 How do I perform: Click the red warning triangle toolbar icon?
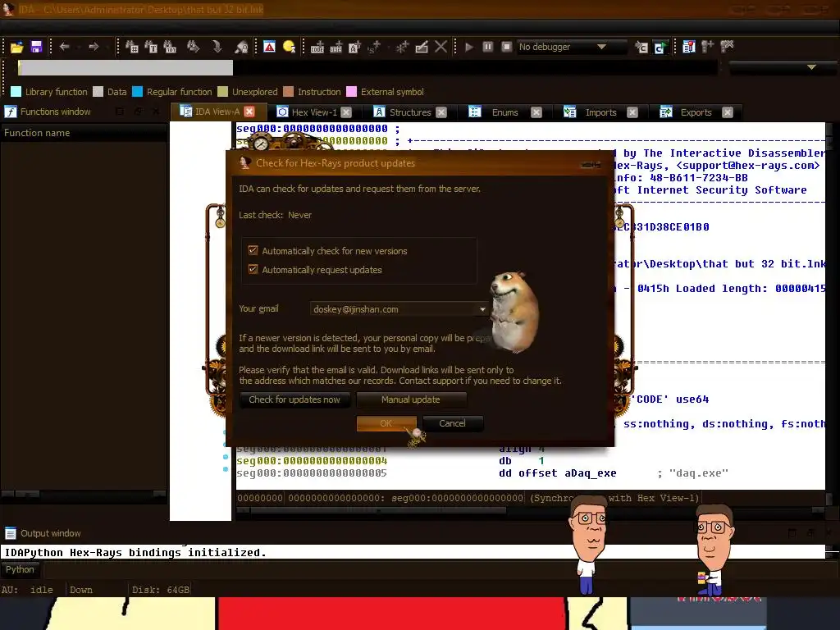click(x=269, y=47)
